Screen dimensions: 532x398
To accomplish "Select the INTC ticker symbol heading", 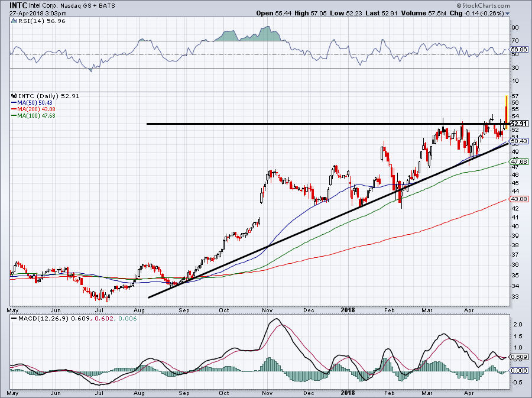I will [18, 5].
